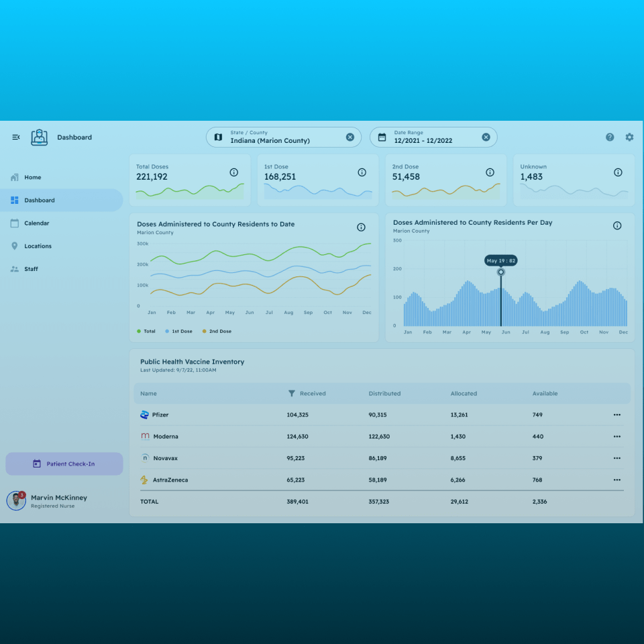This screenshot has height=644, width=644.
Task: Toggle the 1st Dose legend swatch
Action: click(168, 331)
